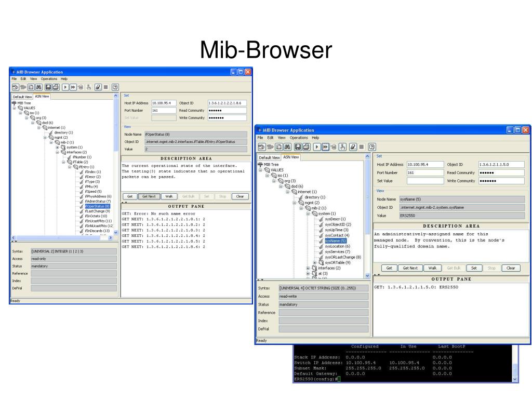Click the double-arrow Get Next icon in sysName window
The height and width of the screenshot is (399, 532).
(325, 147)
